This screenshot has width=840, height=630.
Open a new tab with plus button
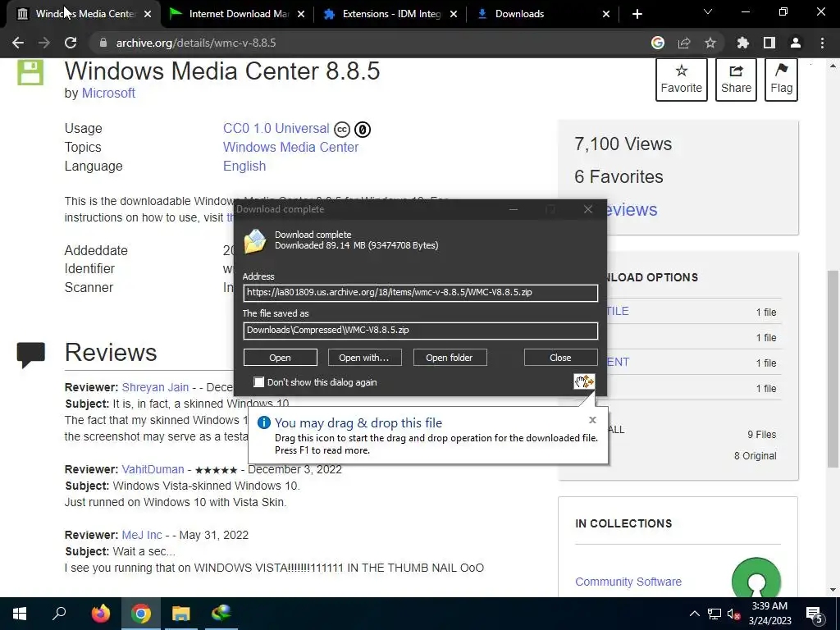[637, 14]
